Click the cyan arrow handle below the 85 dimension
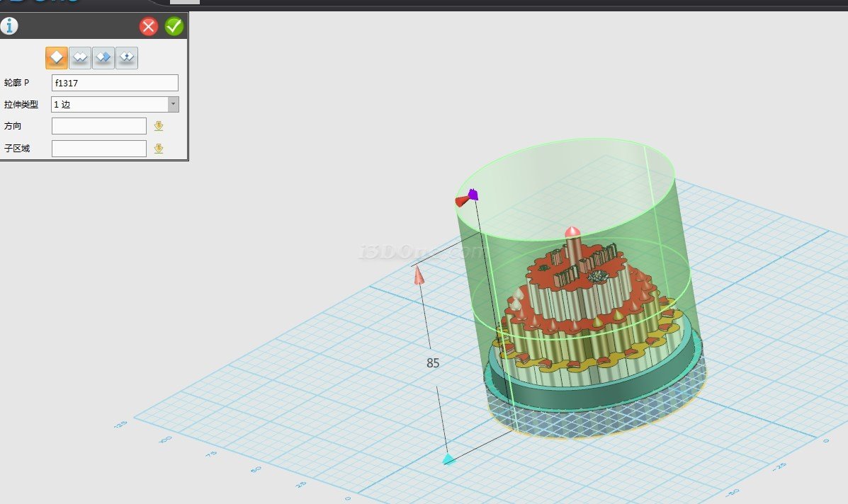The height and width of the screenshot is (504, 848). 448,459
